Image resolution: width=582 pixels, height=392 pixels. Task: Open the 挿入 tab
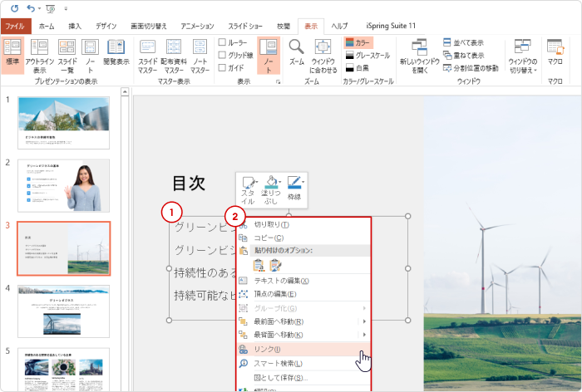[75, 27]
